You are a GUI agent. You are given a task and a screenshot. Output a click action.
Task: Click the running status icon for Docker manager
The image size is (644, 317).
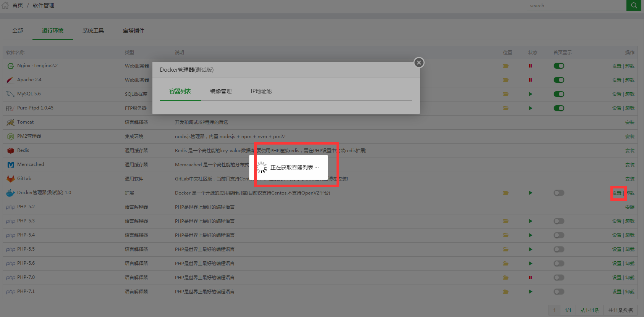click(531, 193)
